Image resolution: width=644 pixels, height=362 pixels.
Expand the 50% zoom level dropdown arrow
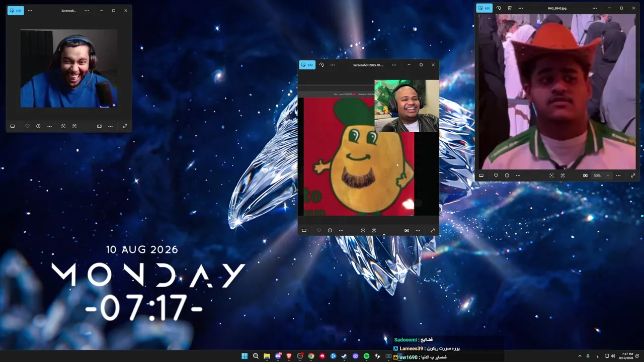tap(607, 175)
